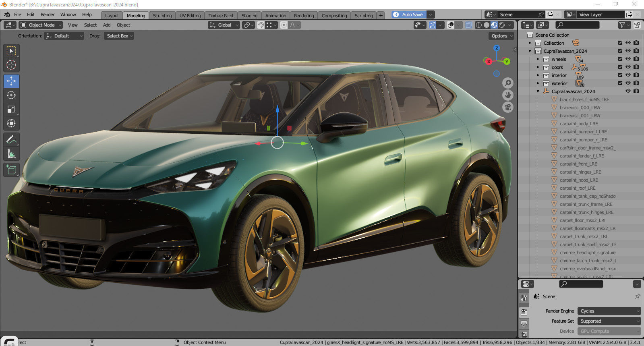The image size is (644, 346).
Task: Click the properties panel search field
Action: (581, 284)
